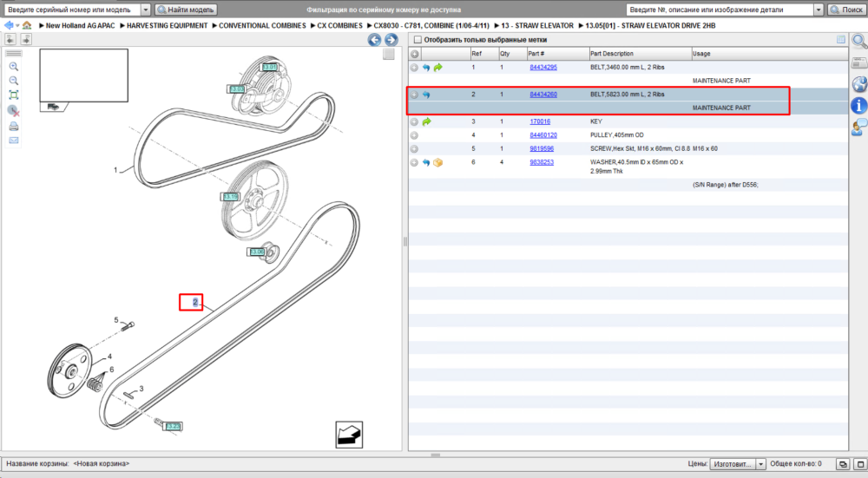Screen dimensions: 868x478
Task: Click blue replacement arrow on row 84434260
Action: [x=425, y=95]
